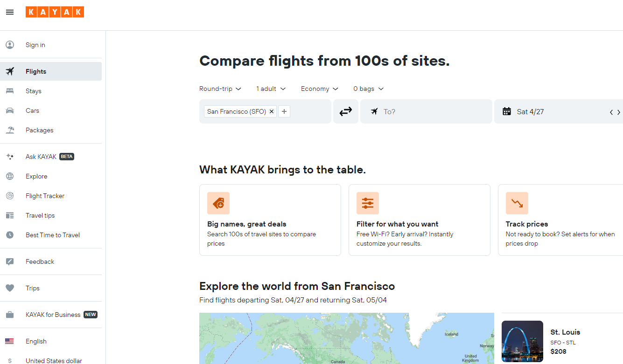
Task: Click the Flight Tracker radar icon
Action: (x=10, y=196)
